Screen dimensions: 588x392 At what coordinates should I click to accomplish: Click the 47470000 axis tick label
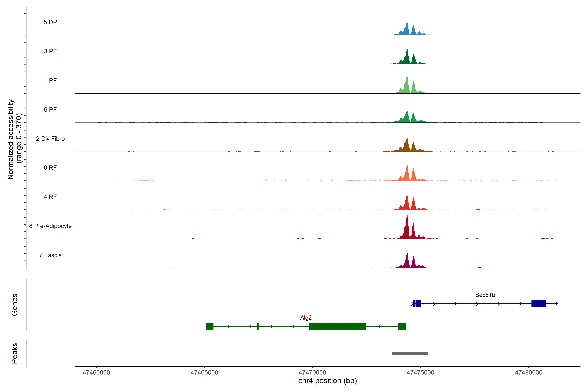pyautogui.click(x=312, y=373)
